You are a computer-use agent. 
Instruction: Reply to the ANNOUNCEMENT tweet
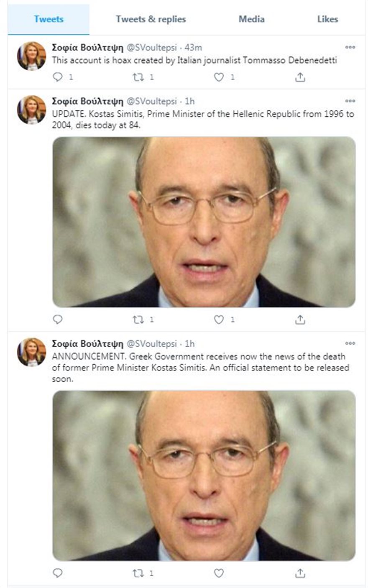(58, 573)
